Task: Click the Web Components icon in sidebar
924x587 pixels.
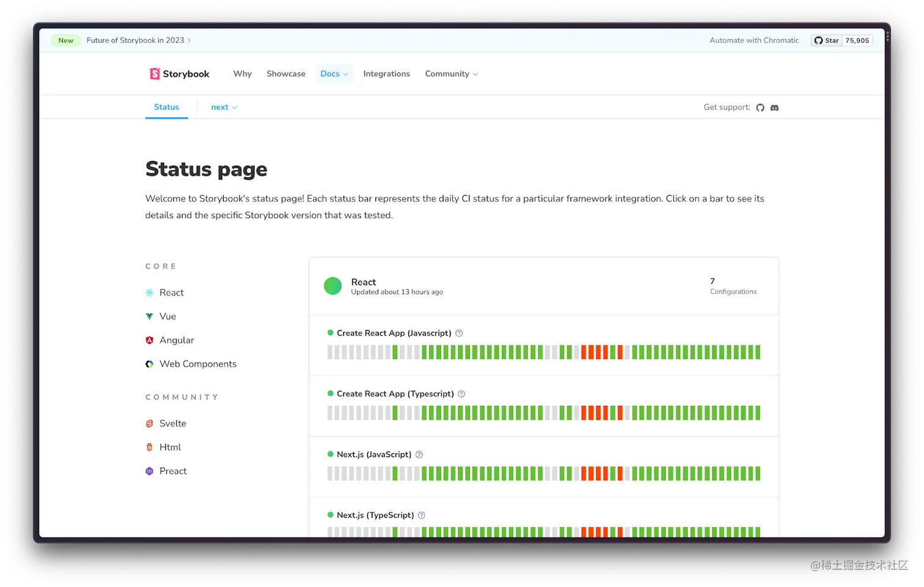Action: (x=149, y=364)
